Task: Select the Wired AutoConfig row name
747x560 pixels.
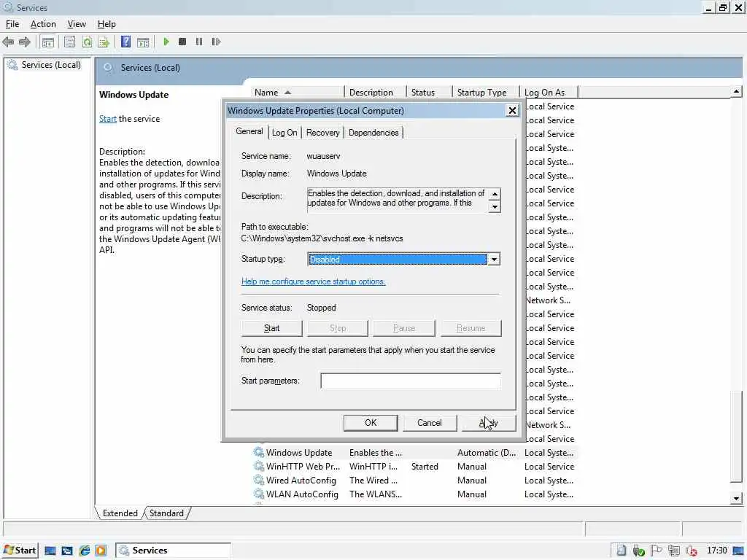Action: [301, 481]
